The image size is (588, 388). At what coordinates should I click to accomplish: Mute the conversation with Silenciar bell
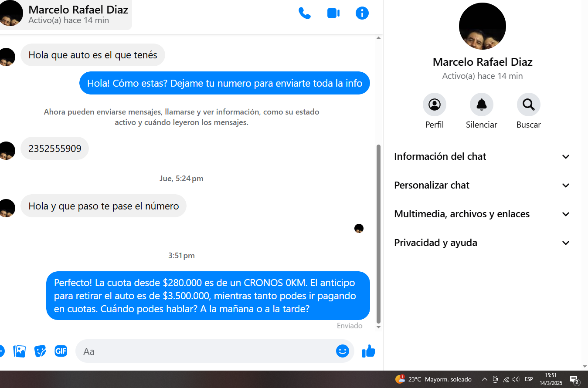coord(482,105)
